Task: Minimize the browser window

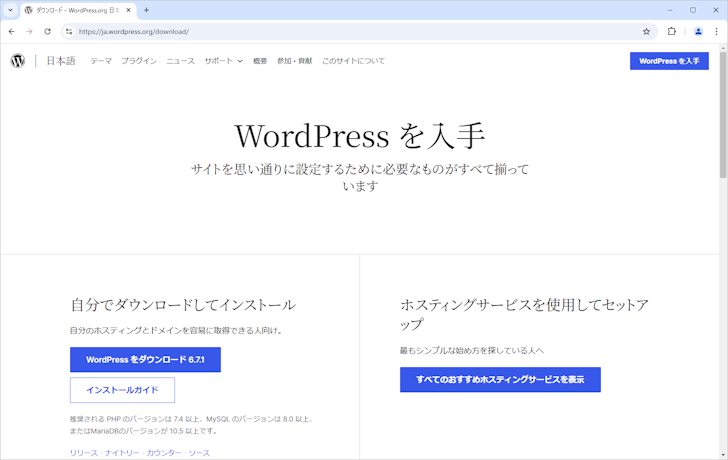Action: [x=670, y=10]
